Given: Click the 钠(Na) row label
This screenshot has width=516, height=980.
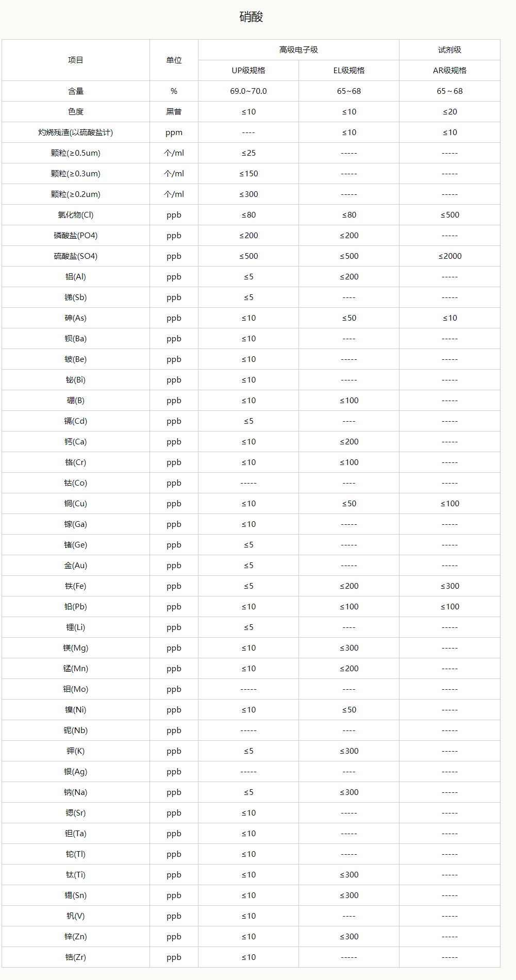Looking at the screenshot, I should 76,792.
